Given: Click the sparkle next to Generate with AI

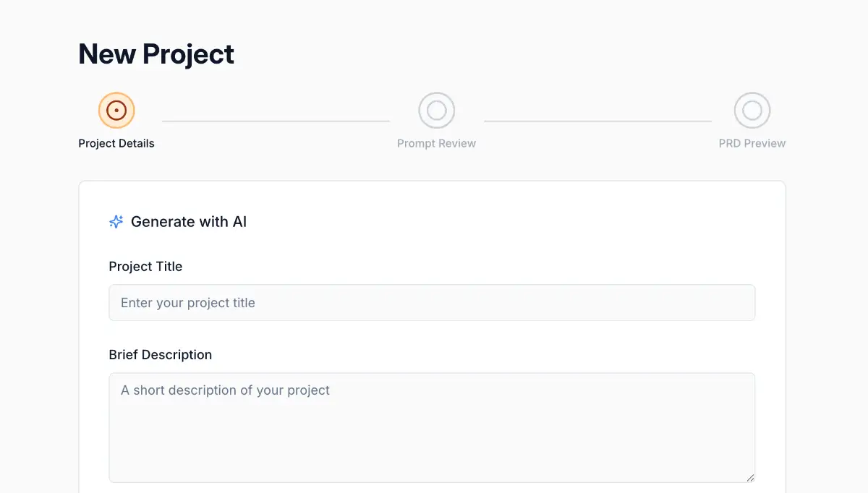Looking at the screenshot, I should pos(116,221).
